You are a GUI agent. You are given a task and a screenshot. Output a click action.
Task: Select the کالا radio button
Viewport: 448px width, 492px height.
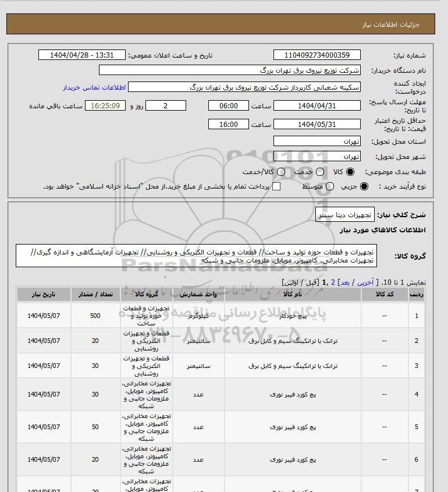350,172
